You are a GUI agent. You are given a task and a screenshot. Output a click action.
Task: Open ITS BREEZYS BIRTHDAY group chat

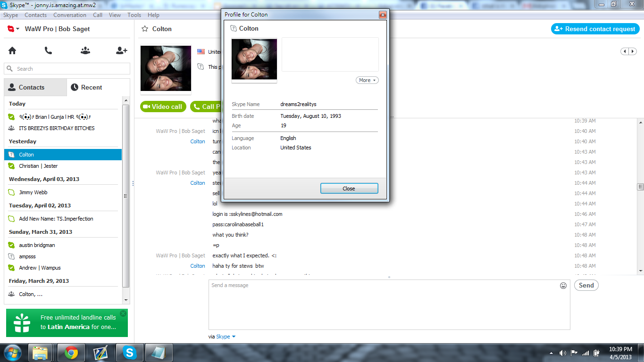coord(63,128)
